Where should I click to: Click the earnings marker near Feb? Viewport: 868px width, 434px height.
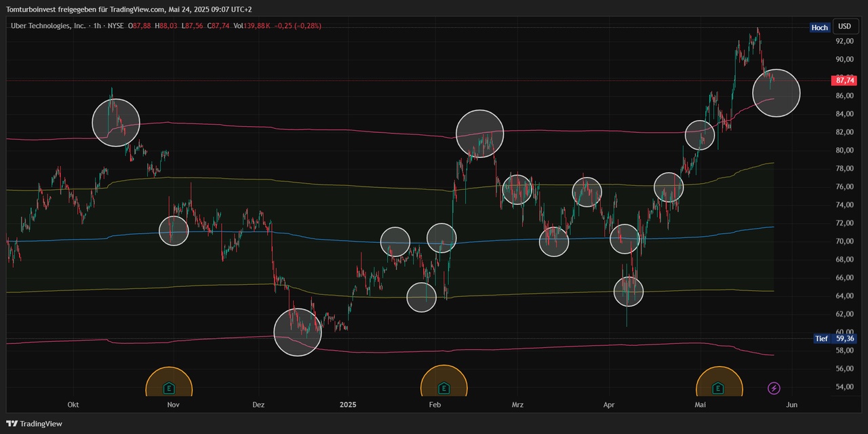coord(443,389)
